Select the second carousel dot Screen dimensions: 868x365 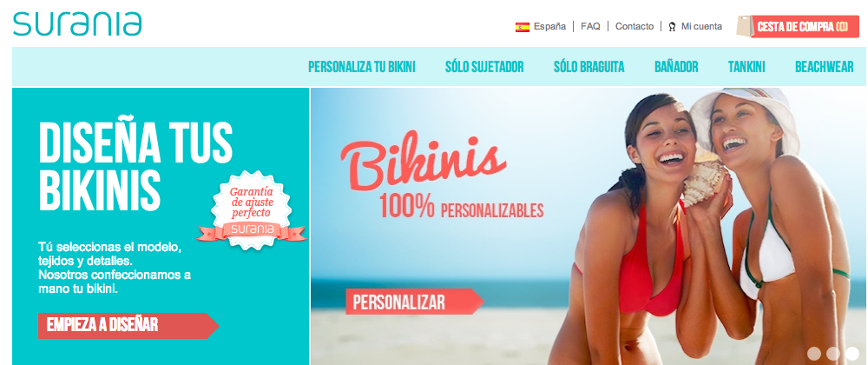(832, 354)
